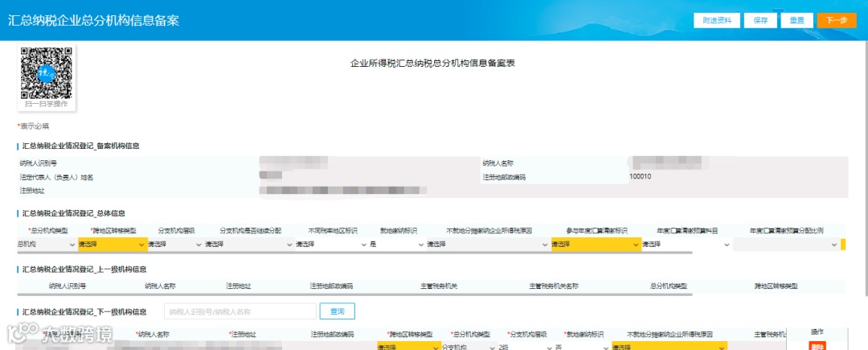Image resolution: width=868 pixels, height=350 pixels.
Task: Click the 重置 button
Action: tap(796, 20)
